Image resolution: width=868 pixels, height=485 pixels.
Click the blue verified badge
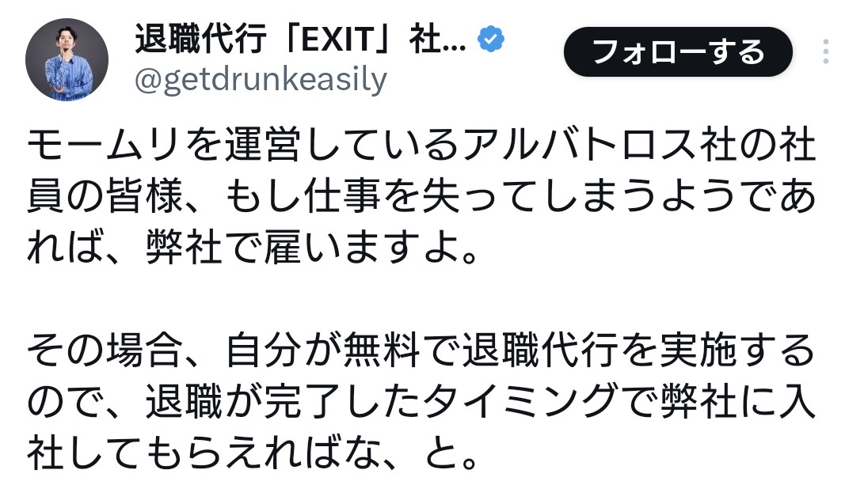pos(491,38)
